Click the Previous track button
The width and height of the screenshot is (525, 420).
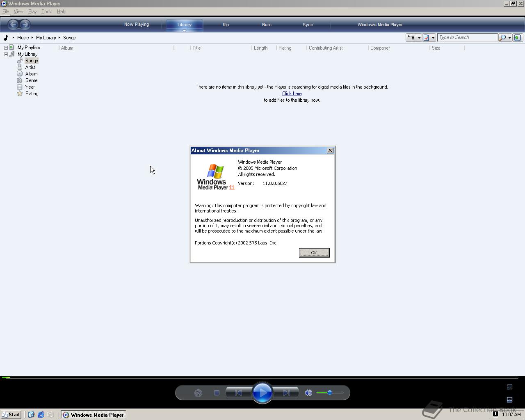(x=238, y=393)
